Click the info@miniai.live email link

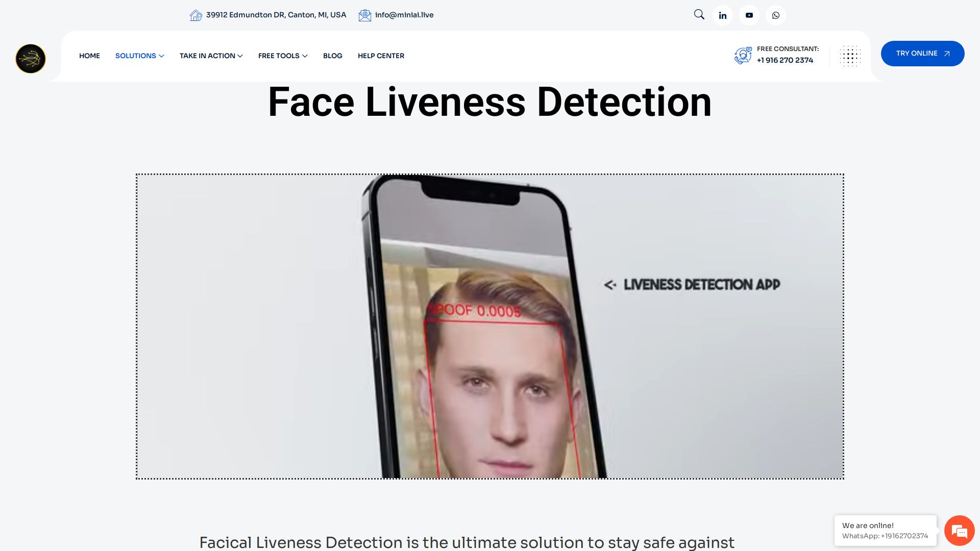404,15
